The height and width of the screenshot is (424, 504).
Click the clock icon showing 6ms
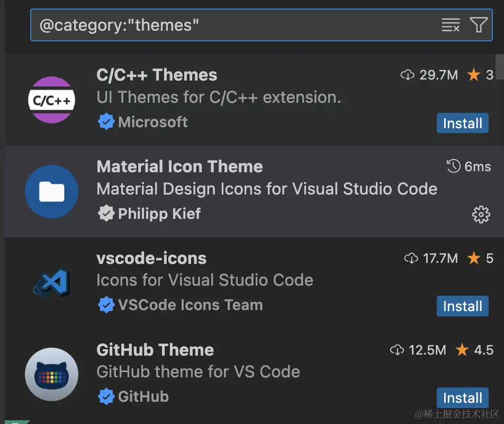click(x=453, y=166)
